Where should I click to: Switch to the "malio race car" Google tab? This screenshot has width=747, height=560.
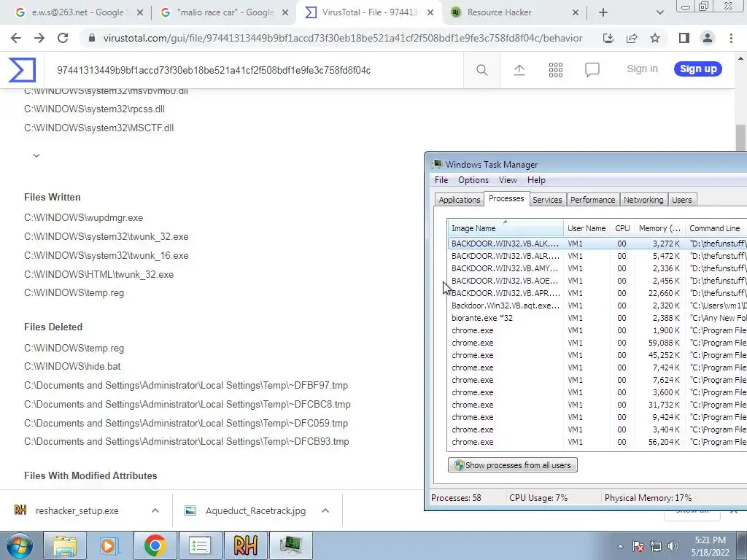(224, 12)
